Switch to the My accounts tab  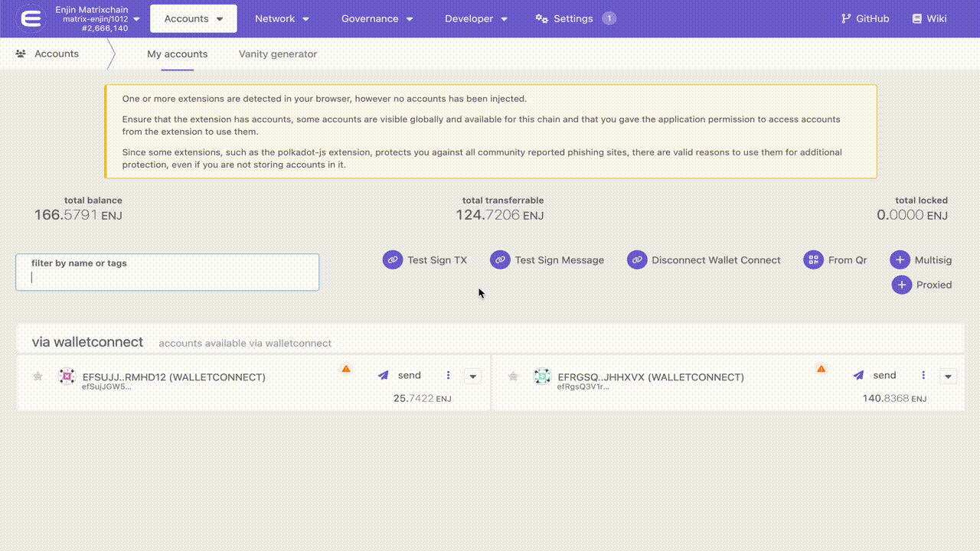pos(177,54)
